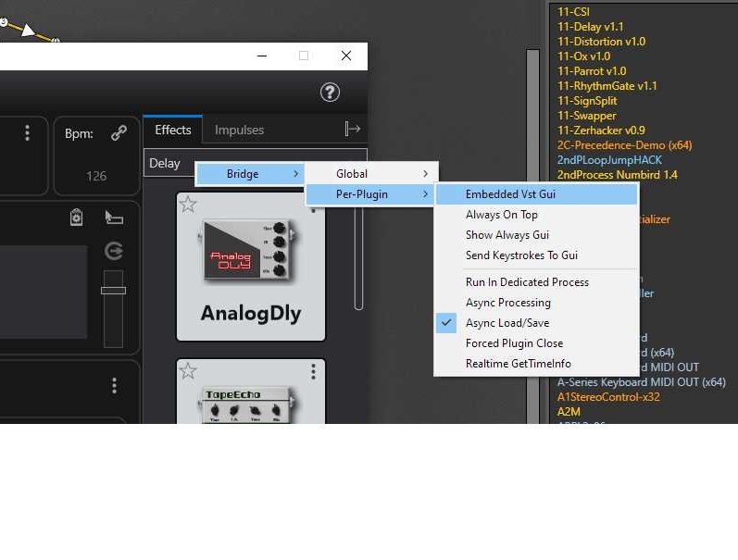Click the vertical fader slider handle
The height and width of the screenshot is (560, 738).
(x=113, y=291)
